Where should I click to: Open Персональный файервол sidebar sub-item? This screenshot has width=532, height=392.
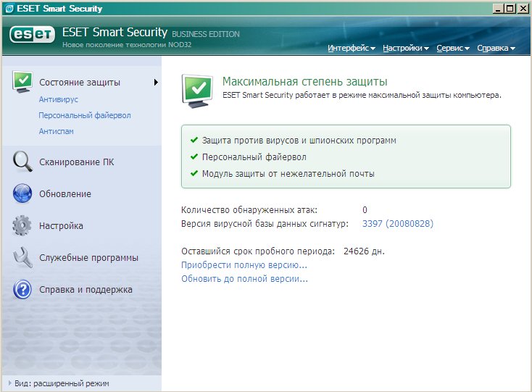(85, 115)
